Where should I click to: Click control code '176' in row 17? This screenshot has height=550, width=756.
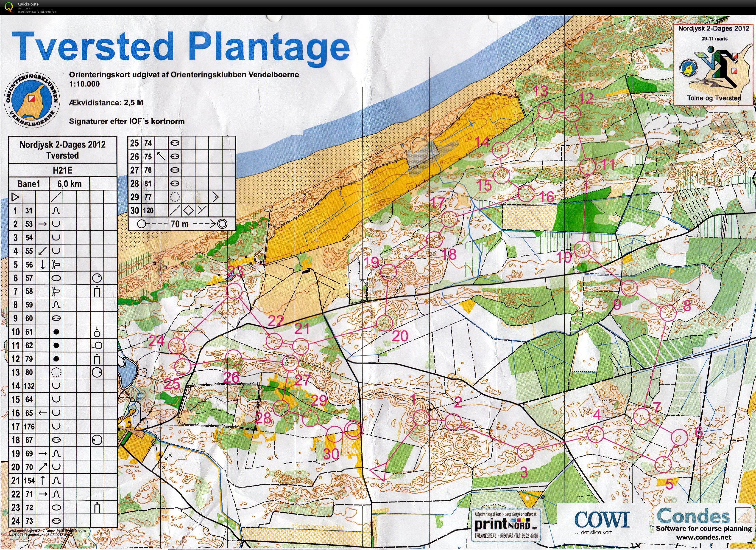pos(29,426)
